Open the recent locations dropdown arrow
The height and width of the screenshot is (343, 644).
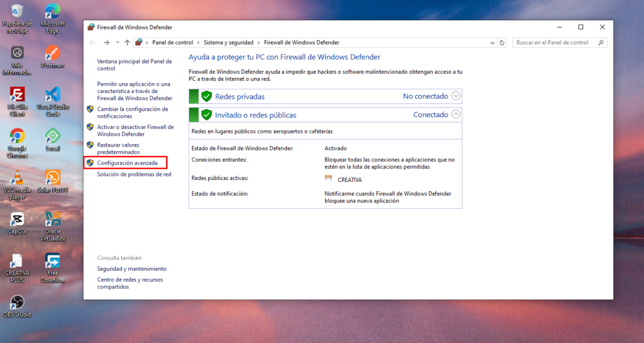[118, 42]
